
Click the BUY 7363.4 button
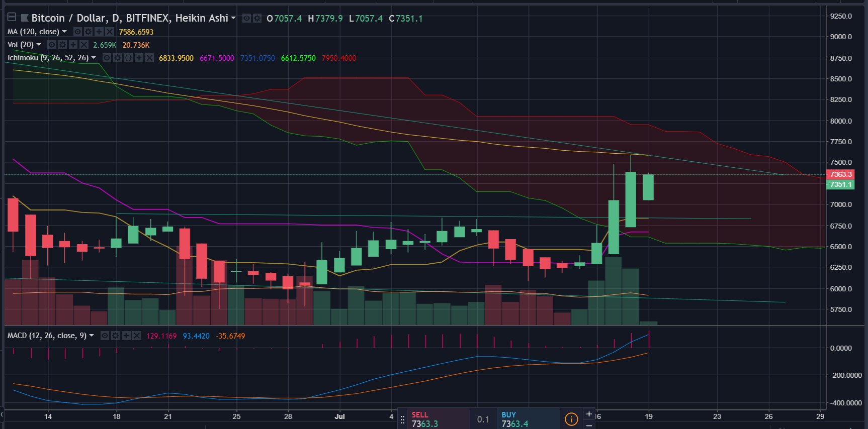pyautogui.click(x=529, y=418)
